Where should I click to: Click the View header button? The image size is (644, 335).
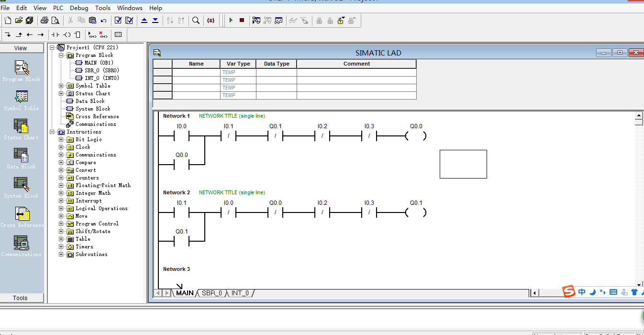pyautogui.click(x=21, y=48)
